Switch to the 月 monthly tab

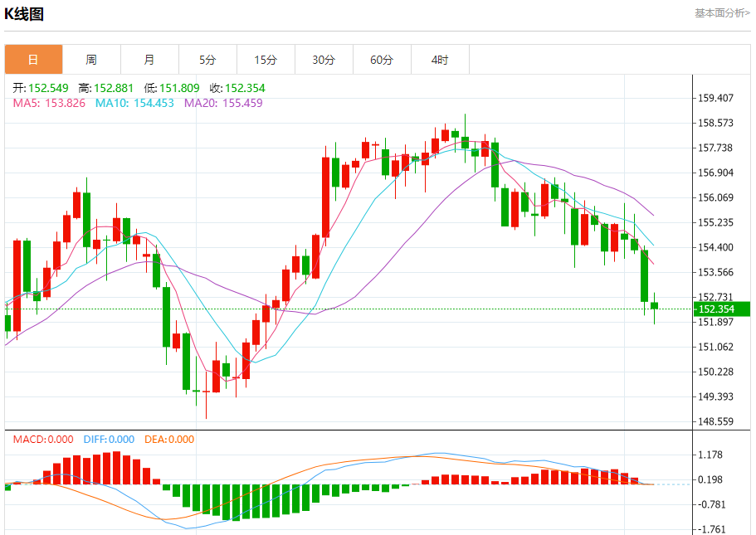(149, 60)
